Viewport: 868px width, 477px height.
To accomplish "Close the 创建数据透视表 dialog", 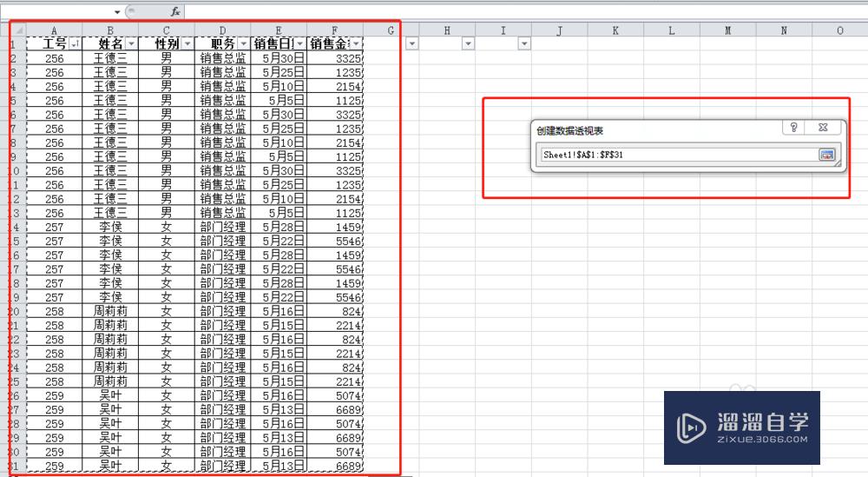I will tap(823, 128).
